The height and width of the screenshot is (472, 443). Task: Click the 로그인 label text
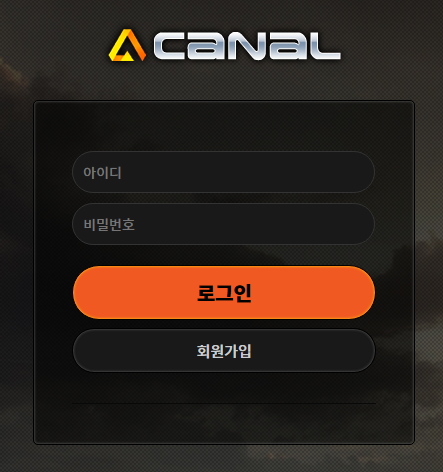click(x=224, y=293)
